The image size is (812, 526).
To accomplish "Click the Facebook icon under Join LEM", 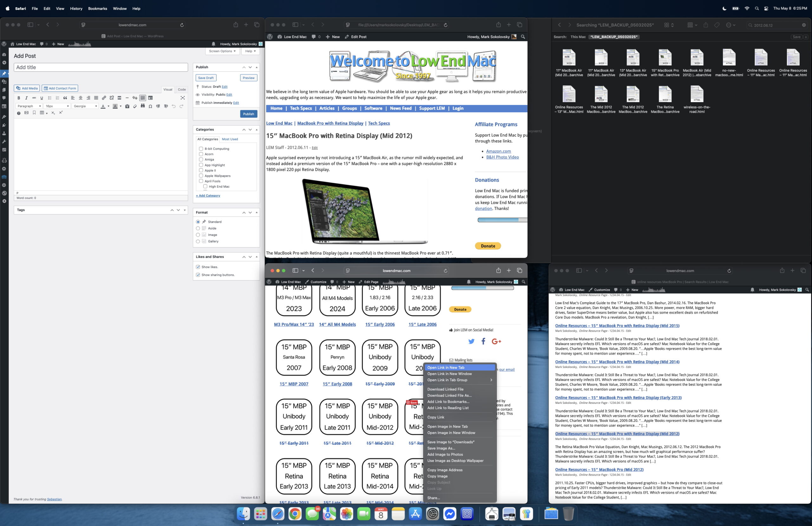I will click(x=483, y=341).
